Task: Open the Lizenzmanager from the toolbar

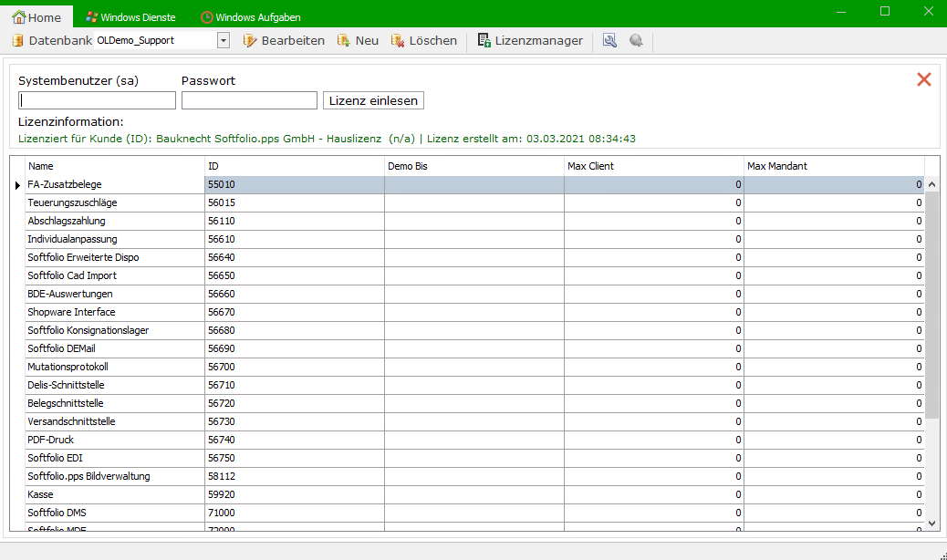Action: [x=530, y=41]
